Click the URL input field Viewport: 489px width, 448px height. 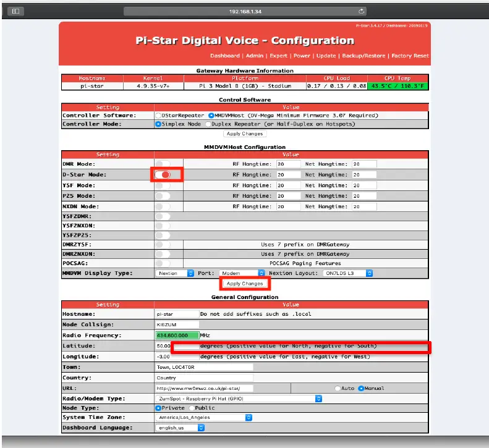pos(204,388)
